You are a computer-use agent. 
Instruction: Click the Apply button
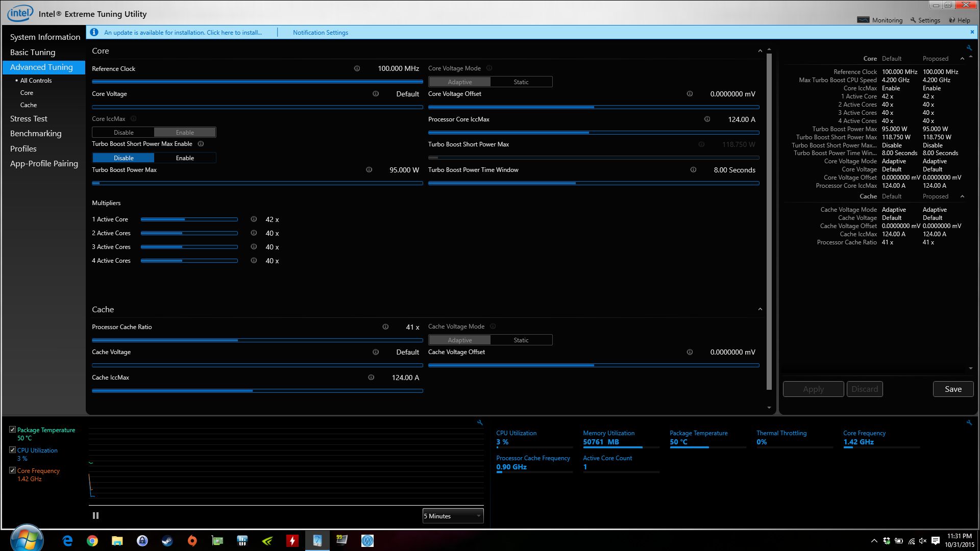[813, 389]
